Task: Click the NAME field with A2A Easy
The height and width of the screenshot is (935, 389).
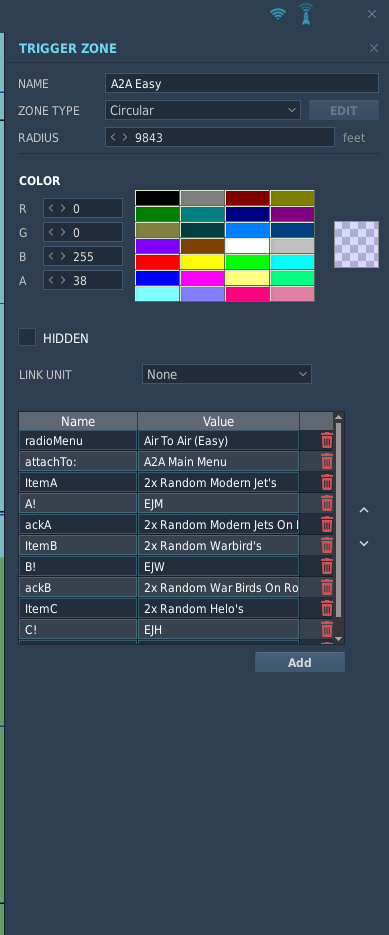Action: pyautogui.click(x=242, y=83)
